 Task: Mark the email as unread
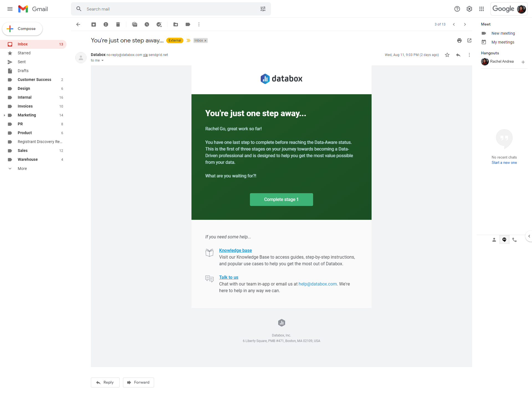click(x=135, y=24)
